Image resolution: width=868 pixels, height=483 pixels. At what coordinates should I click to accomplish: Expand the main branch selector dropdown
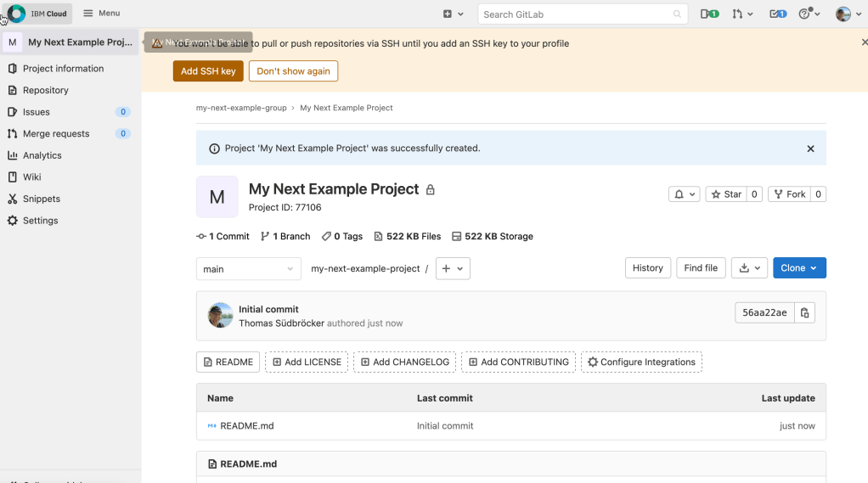(x=248, y=269)
